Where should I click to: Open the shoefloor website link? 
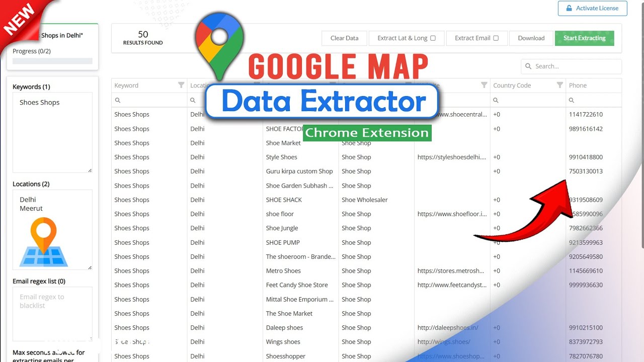(452, 214)
